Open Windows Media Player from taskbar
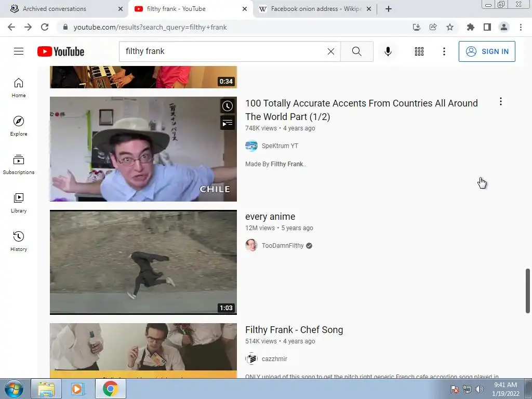Viewport: 532px width, 399px height. 77,389
